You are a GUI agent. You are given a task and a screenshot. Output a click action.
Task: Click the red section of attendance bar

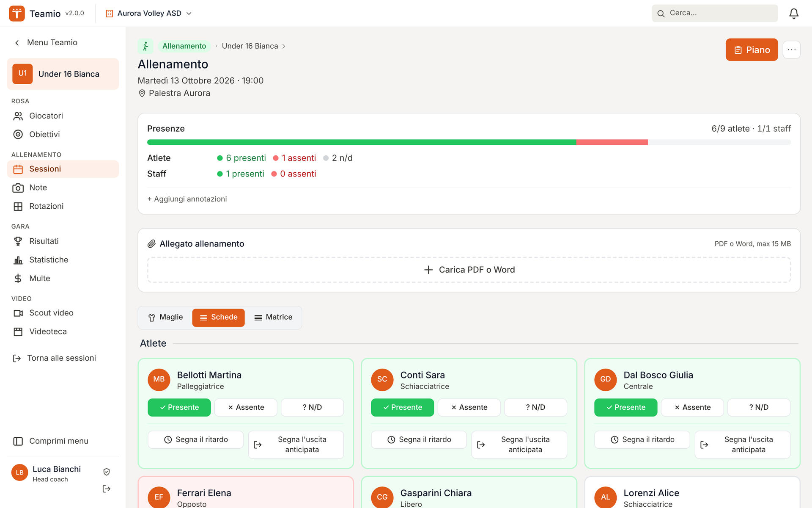[612, 142]
